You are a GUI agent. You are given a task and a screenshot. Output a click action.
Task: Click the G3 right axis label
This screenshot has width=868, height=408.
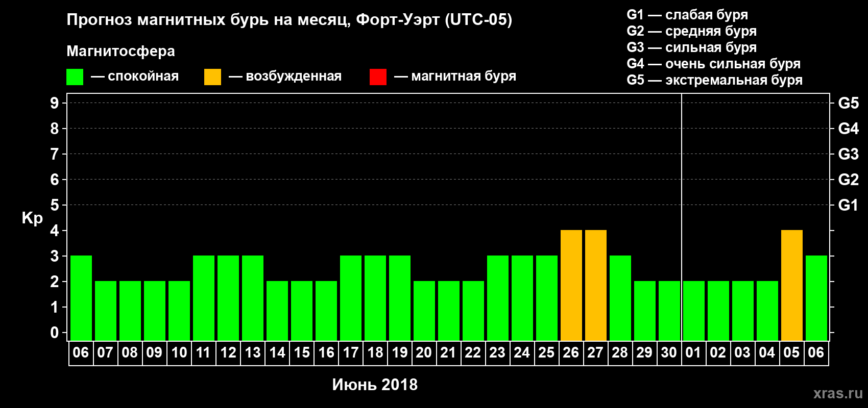(849, 154)
